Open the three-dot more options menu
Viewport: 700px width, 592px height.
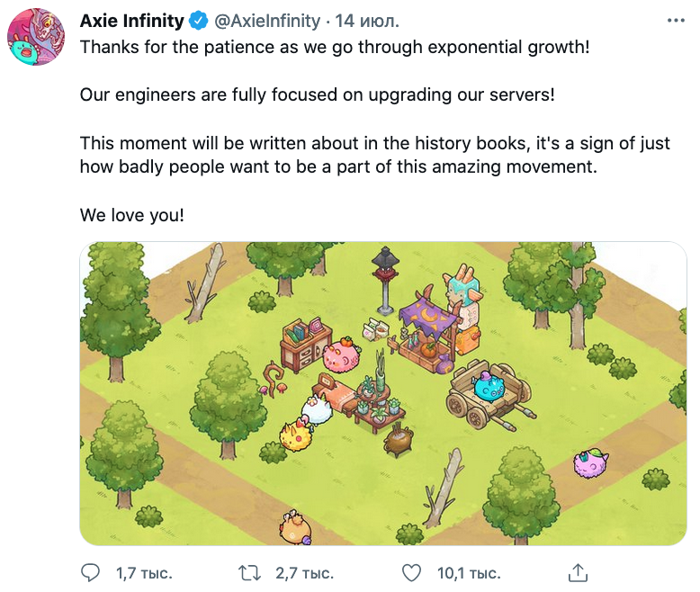pyautogui.click(x=676, y=21)
